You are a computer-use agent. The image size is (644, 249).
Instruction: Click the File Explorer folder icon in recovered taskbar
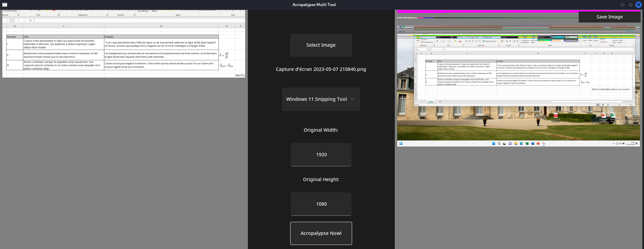click(516, 143)
